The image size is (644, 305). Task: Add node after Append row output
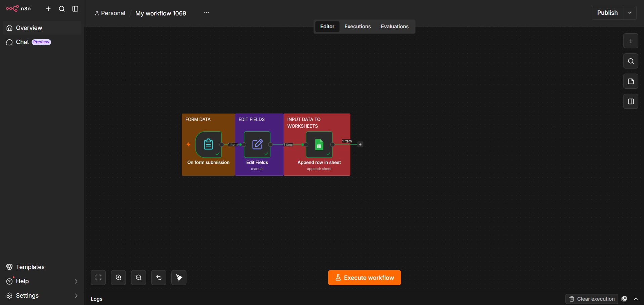(x=360, y=144)
